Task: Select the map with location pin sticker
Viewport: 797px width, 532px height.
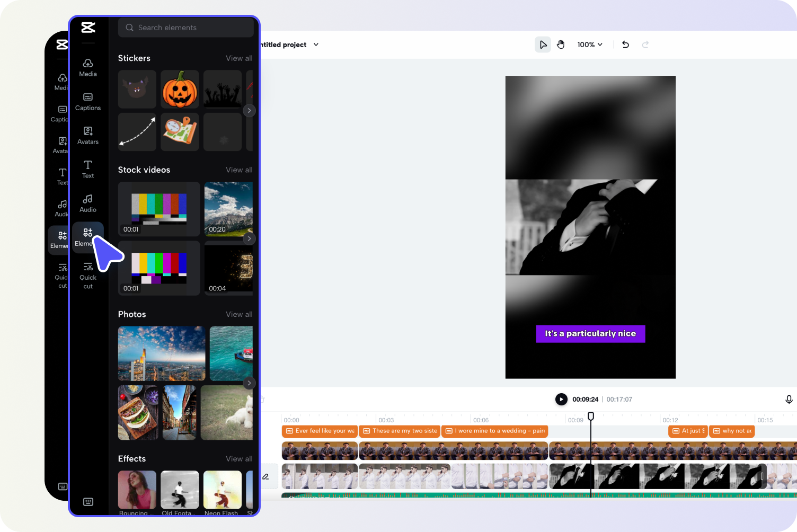Action: click(180, 132)
